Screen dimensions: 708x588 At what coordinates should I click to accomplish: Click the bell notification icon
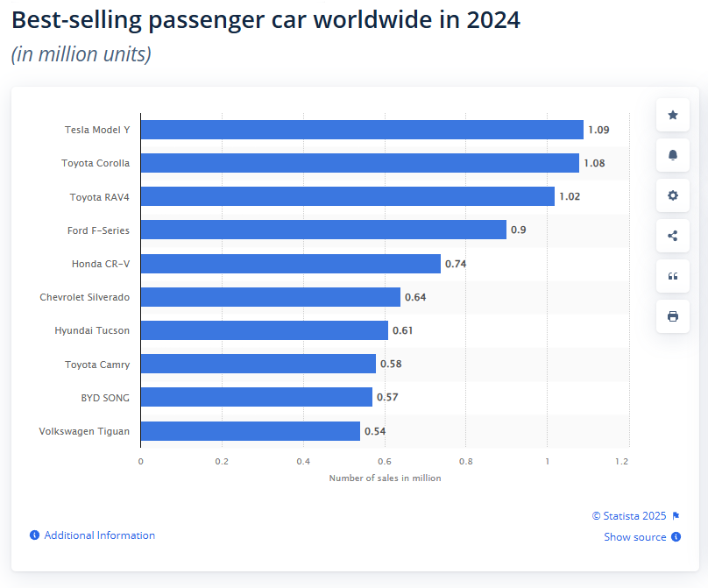coord(672,155)
